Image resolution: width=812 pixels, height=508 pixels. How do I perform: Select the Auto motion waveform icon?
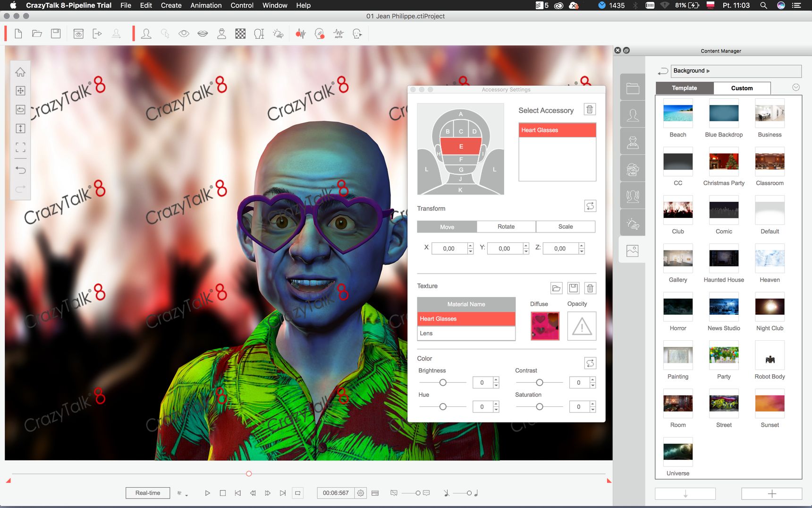click(x=338, y=34)
